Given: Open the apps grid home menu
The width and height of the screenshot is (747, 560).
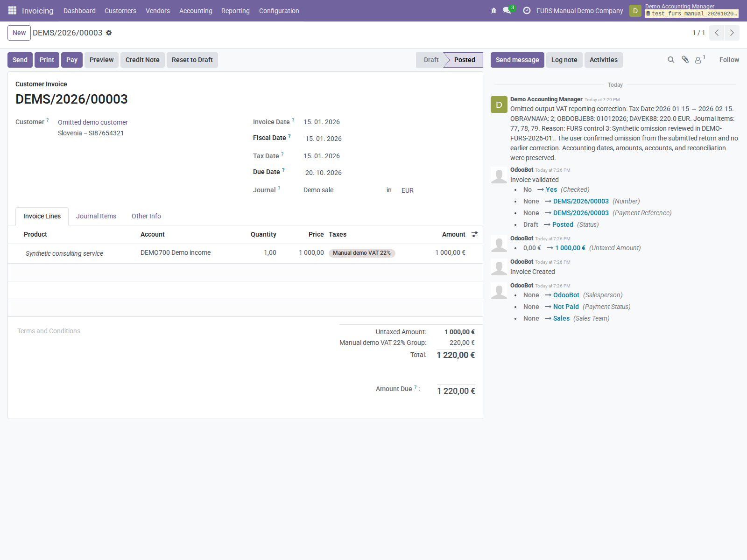Looking at the screenshot, I should click(x=12, y=10).
